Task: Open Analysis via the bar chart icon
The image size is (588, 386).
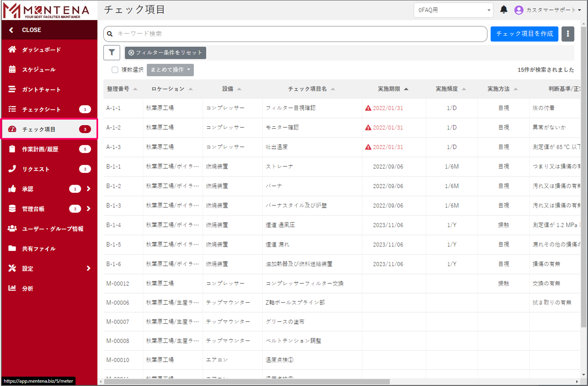Action: pos(12,288)
